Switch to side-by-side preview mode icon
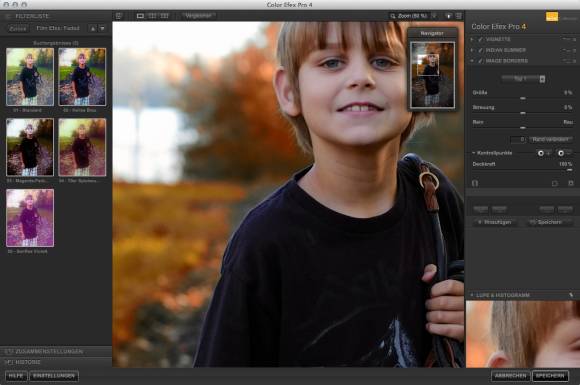The width and height of the screenshot is (580, 385). pos(164,16)
